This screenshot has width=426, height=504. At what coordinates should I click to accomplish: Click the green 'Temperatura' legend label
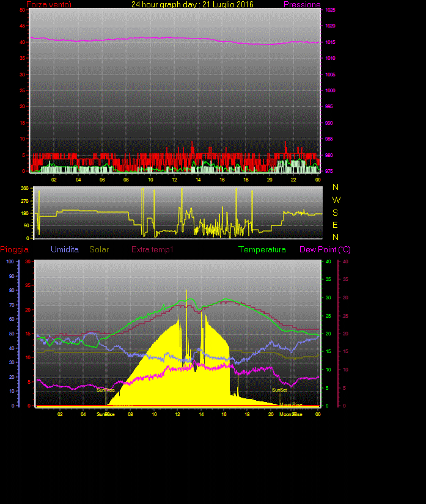262,250
